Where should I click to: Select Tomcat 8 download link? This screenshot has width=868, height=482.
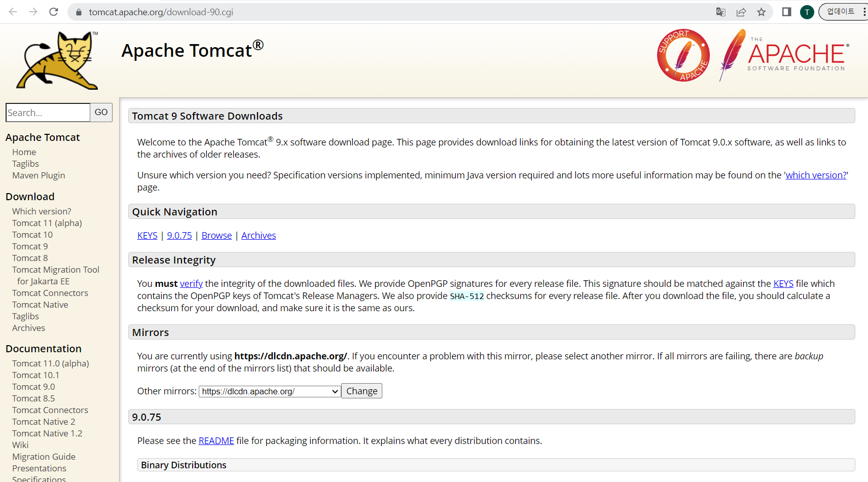[30, 258]
